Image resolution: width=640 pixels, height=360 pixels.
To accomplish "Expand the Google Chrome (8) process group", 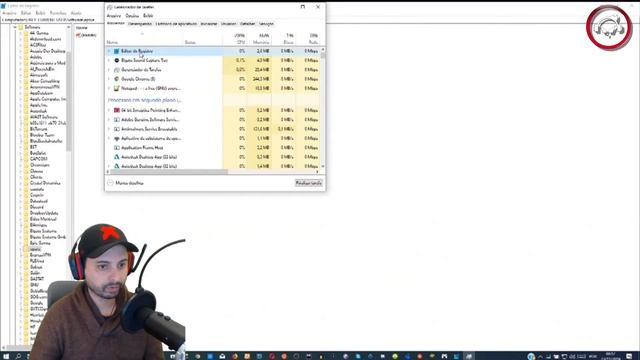I will click(109, 79).
